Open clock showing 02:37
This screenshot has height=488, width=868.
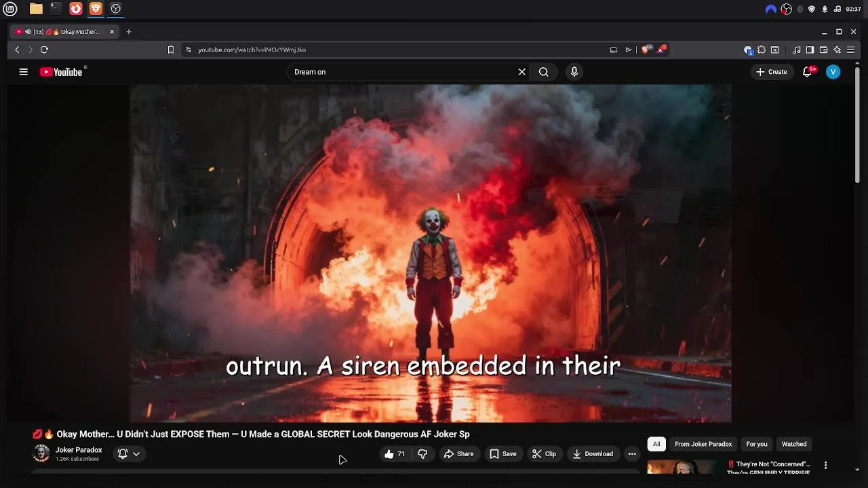(854, 9)
